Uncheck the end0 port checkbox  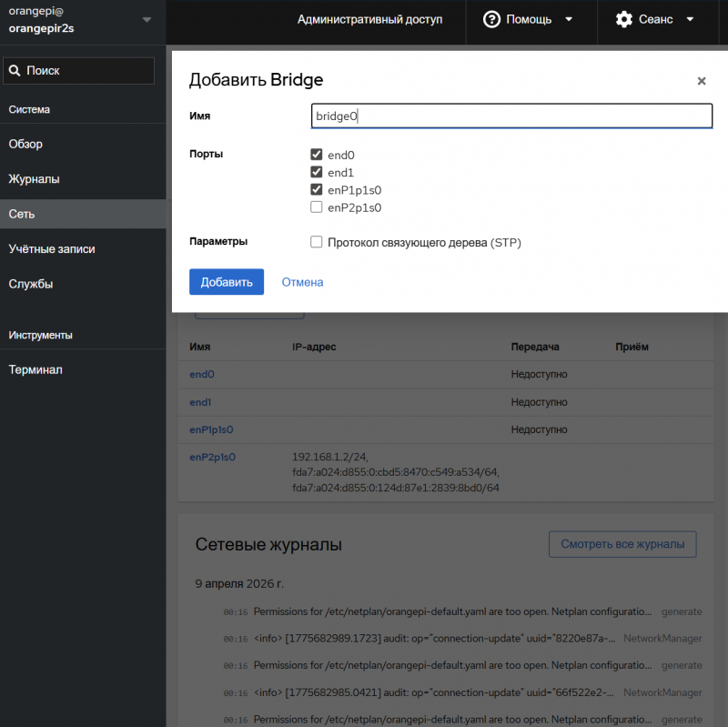(317, 155)
